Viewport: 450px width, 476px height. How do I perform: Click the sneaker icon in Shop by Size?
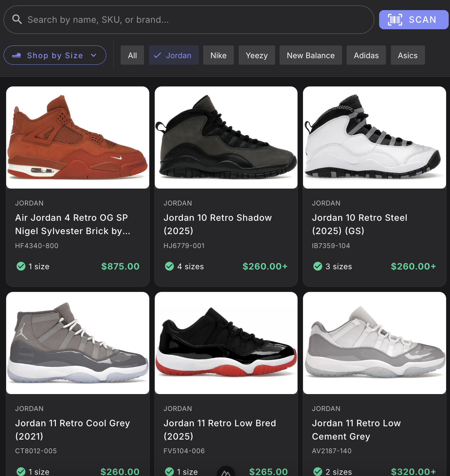[x=16, y=55]
